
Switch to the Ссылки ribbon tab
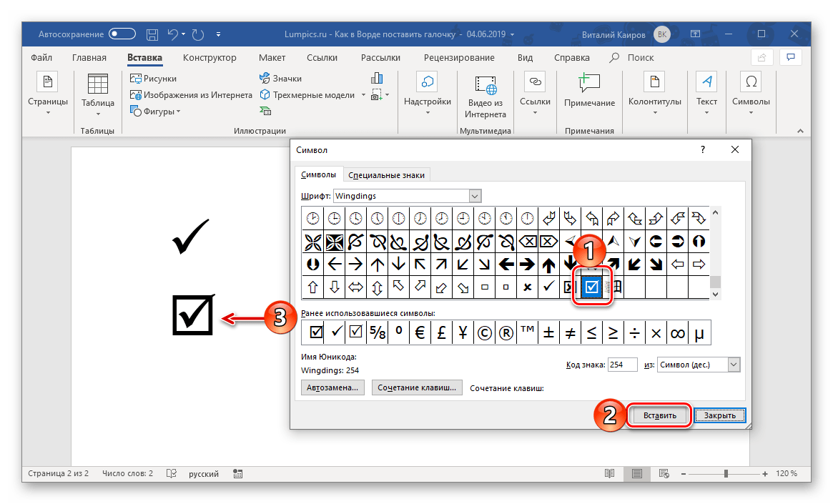click(322, 57)
